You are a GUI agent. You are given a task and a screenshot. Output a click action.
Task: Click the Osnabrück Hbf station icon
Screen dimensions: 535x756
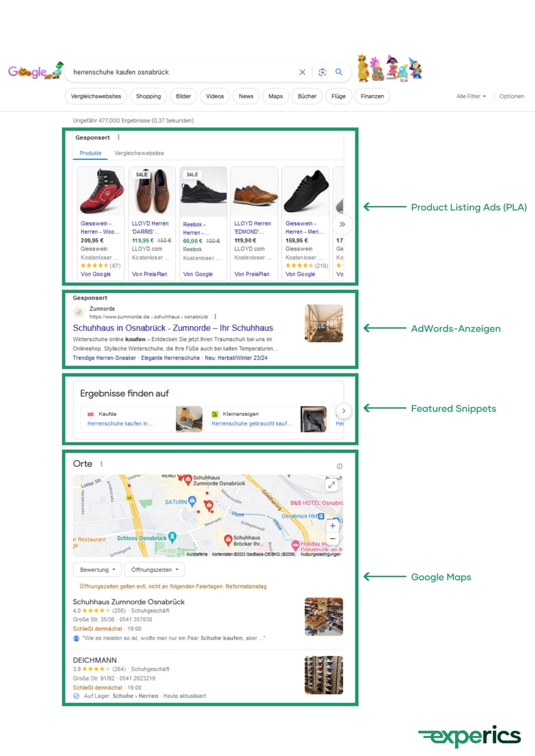[321, 516]
